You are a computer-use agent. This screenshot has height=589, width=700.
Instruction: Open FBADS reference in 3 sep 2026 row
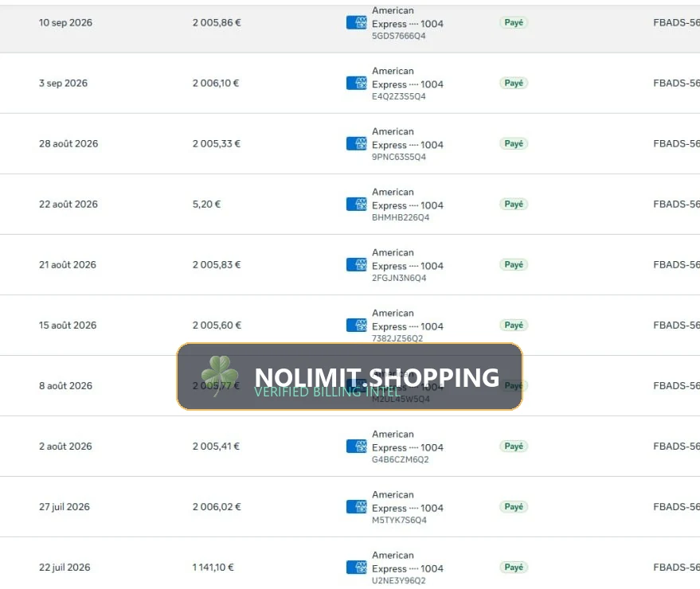coord(676,84)
